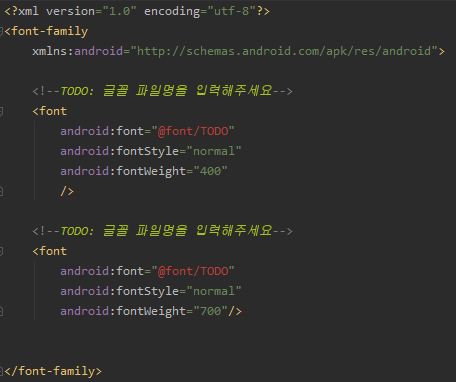Click the version="1.0" value in the XML declaration
Screen dimensions: 456x382
pyautogui.click(x=119, y=11)
